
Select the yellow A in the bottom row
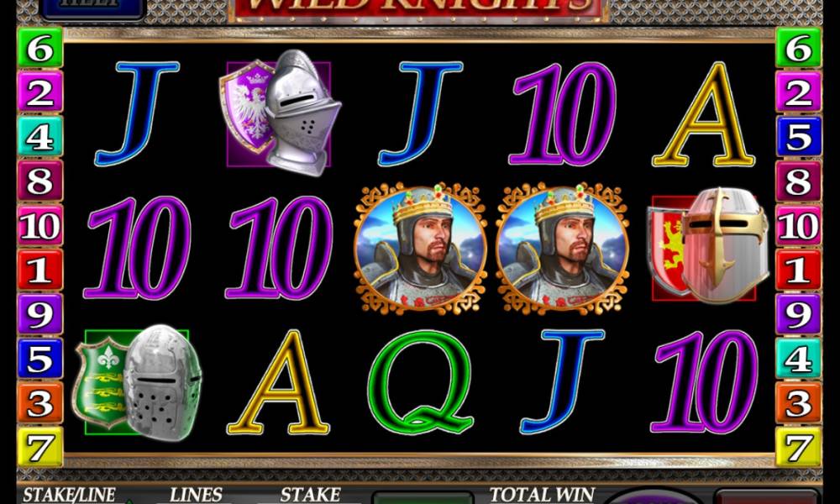click(x=278, y=382)
